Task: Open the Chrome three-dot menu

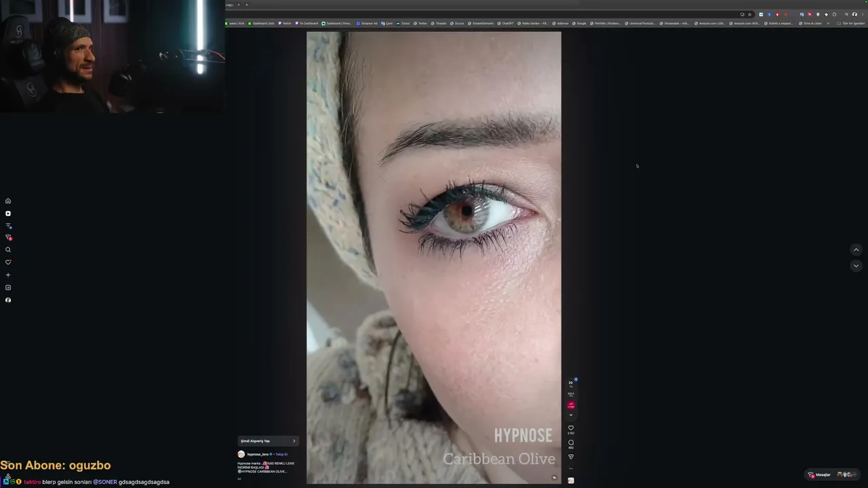Action: coord(863,14)
